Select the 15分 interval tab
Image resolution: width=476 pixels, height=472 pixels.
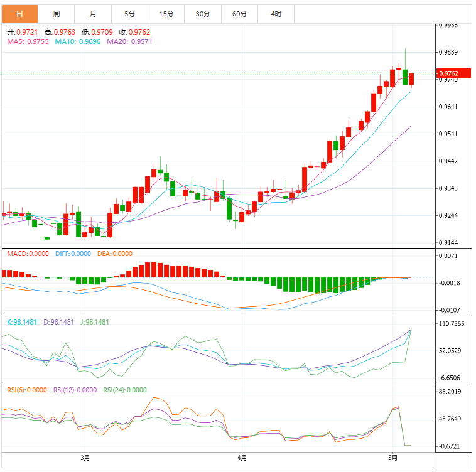pyautogui.click(x=166, y=13)
